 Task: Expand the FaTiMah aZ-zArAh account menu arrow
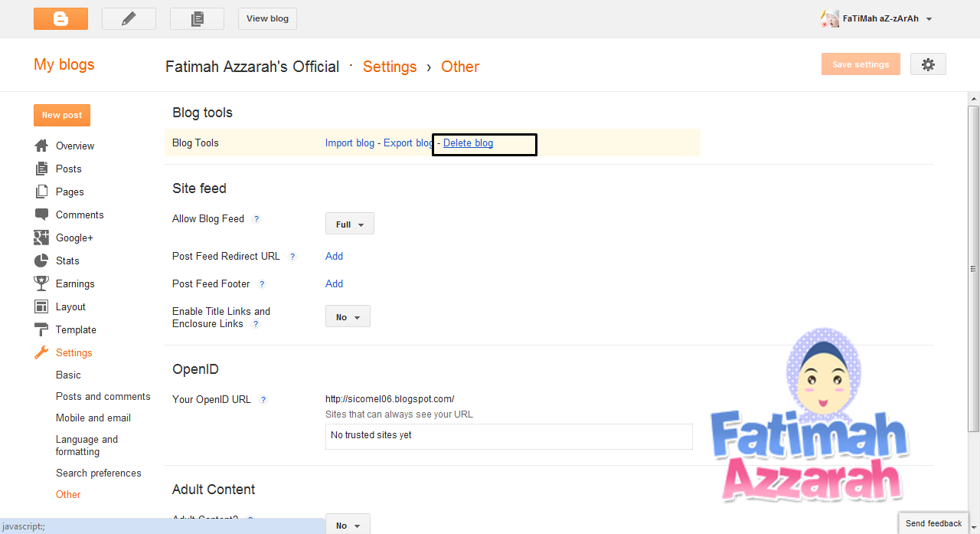[929, 19]
